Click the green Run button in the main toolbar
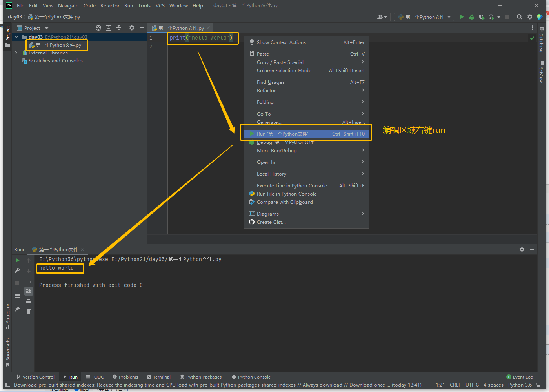 click(x=462, y=17)
